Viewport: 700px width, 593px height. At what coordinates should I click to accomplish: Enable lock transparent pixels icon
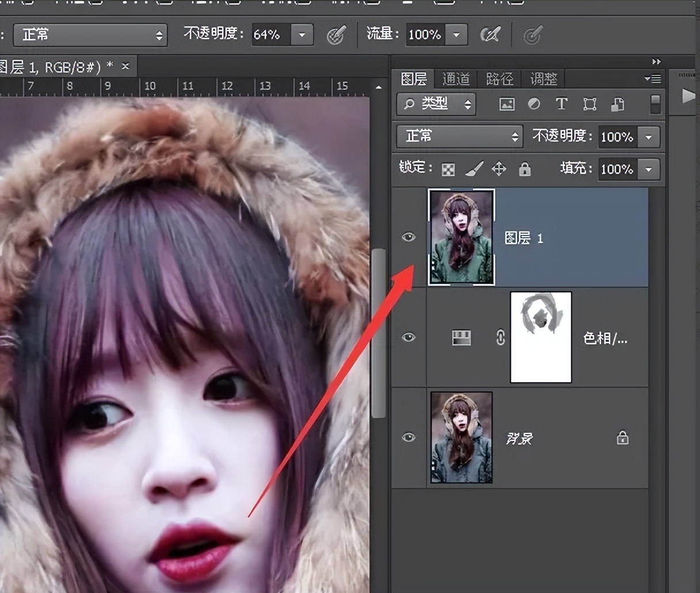tap(448, 169)
